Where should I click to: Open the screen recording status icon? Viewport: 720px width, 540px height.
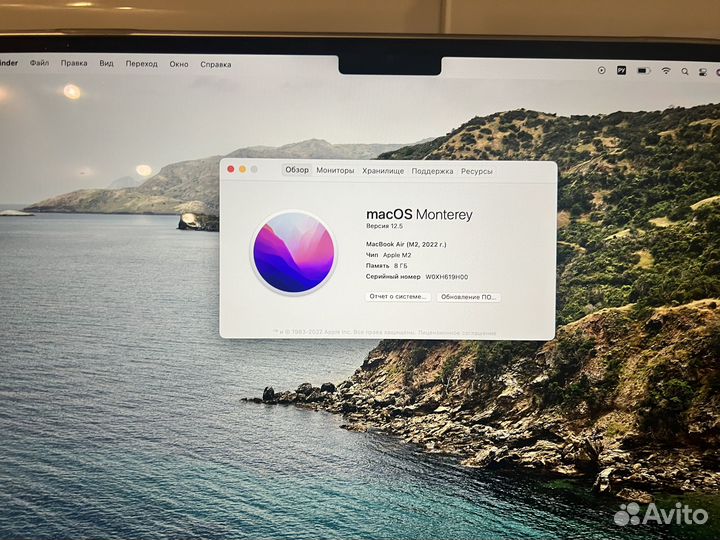click(x=602, y=70)
